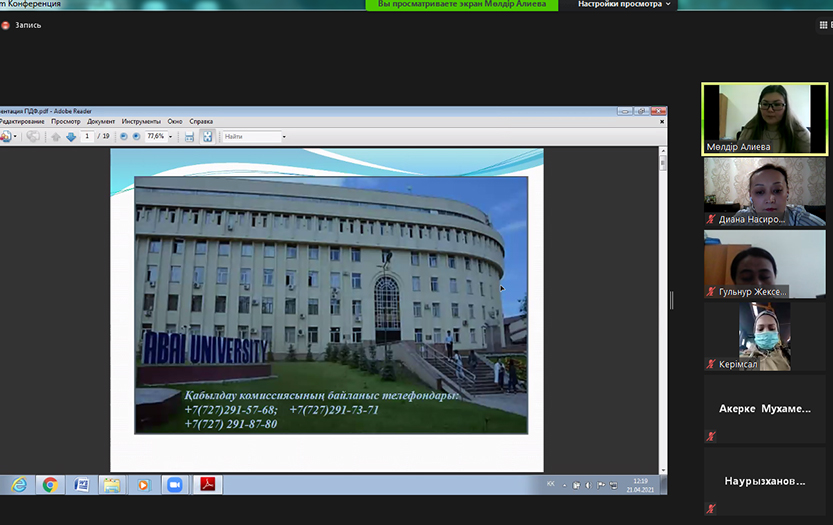The width and height of the screenshot is (833, 525).
Task: Click the phone number +7(727) 291-87-80
Action: point(231,424)
